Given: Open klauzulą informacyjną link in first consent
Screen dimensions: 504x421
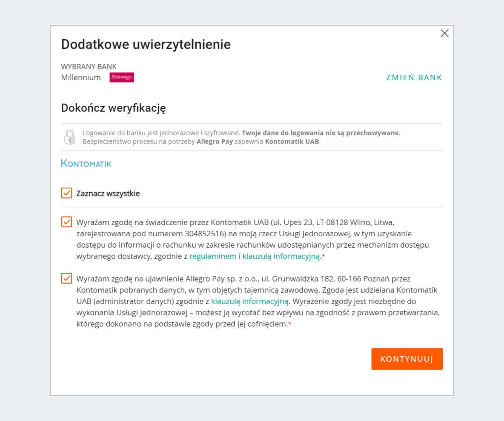Looking at the screenshot, I should 281,256.
